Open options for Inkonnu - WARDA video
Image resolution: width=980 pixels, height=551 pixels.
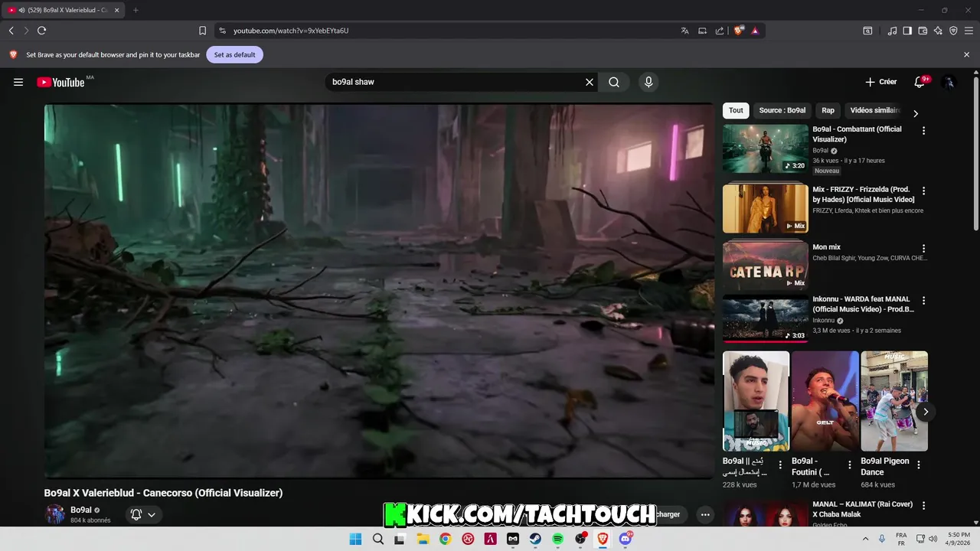923,301
